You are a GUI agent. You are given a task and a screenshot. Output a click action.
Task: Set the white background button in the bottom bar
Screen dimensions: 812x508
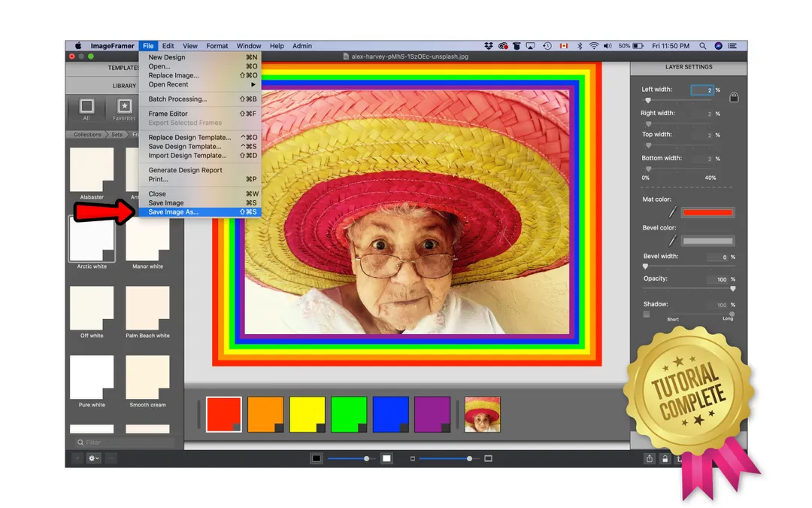point(386,458)
